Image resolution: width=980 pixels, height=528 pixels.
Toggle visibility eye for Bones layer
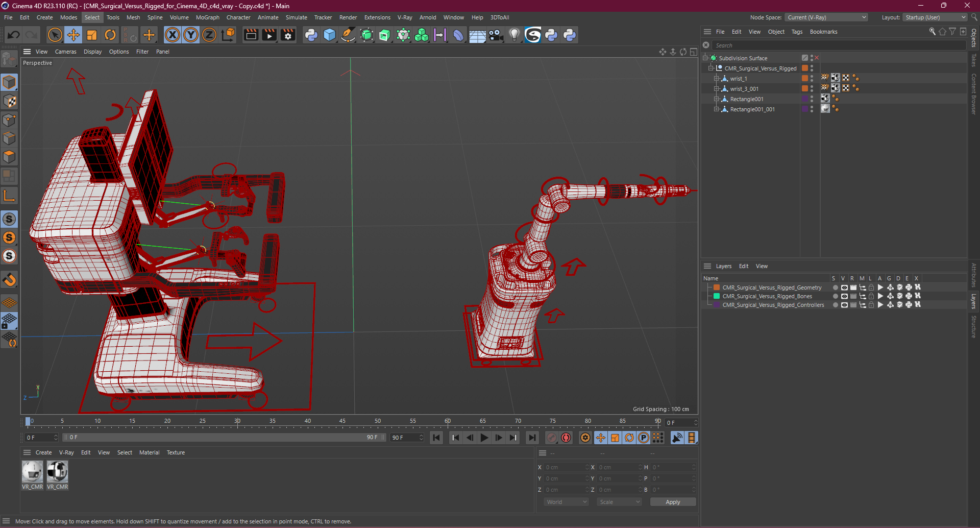tap(844, 296)
